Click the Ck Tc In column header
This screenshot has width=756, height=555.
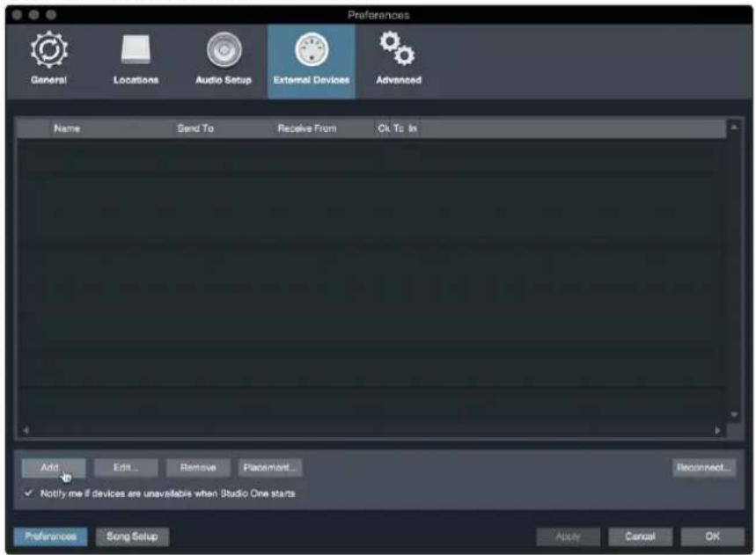(397, 128)
